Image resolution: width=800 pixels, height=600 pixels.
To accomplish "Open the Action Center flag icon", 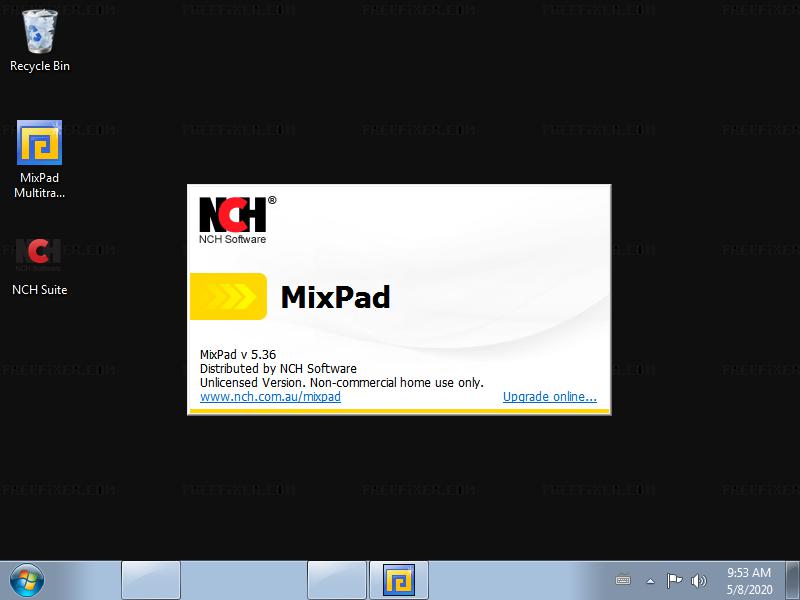I will [674, 581].
